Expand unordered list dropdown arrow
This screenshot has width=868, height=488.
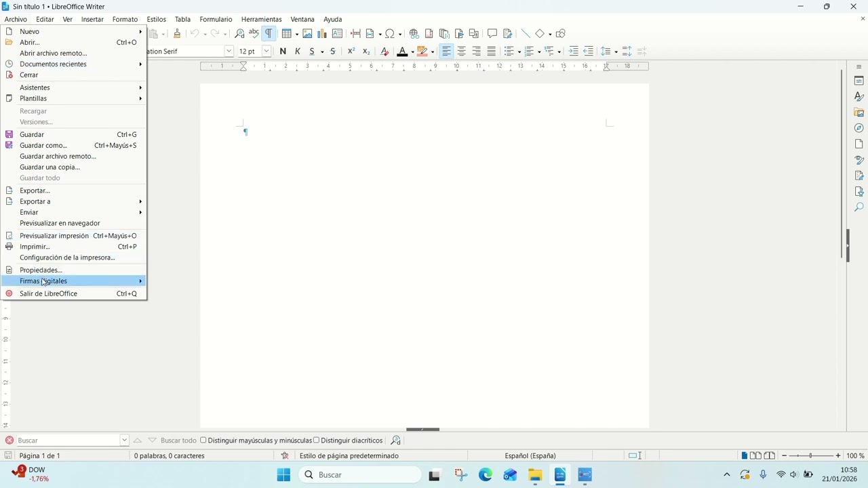pyautogui.click(x=519, y=52)
